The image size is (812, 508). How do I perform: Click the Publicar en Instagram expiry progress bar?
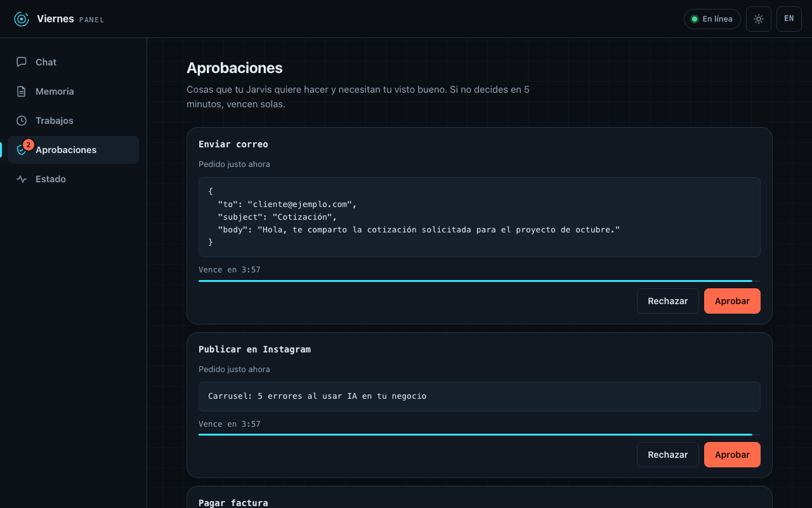tap(480, 434)
